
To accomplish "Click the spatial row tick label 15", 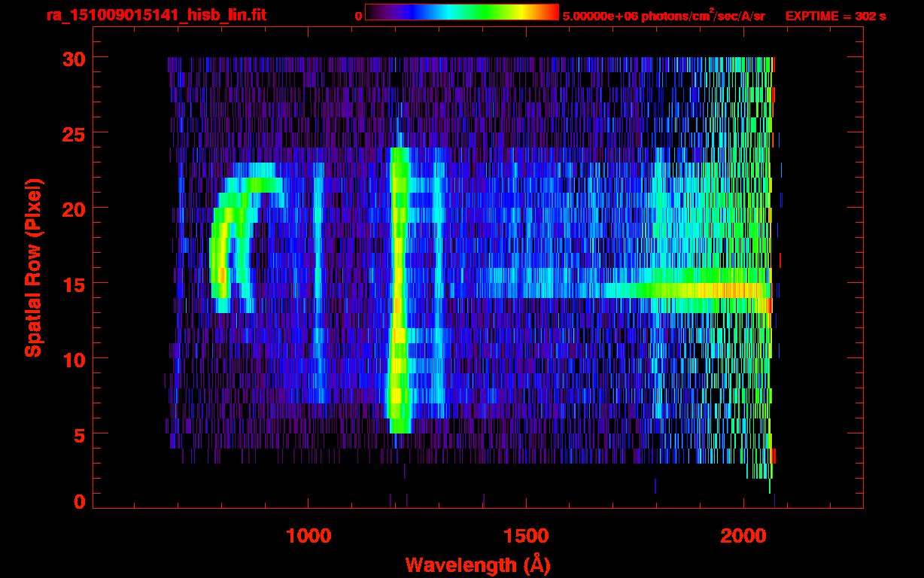I will click(x=74, y=284).
